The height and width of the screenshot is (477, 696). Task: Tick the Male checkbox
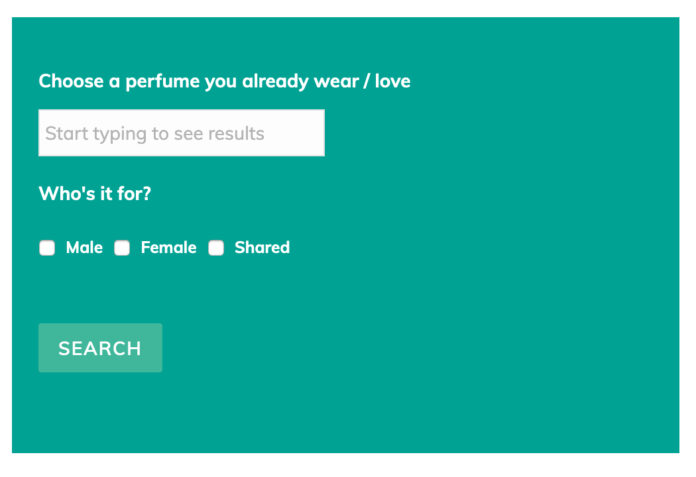click(x=47, y=248)
